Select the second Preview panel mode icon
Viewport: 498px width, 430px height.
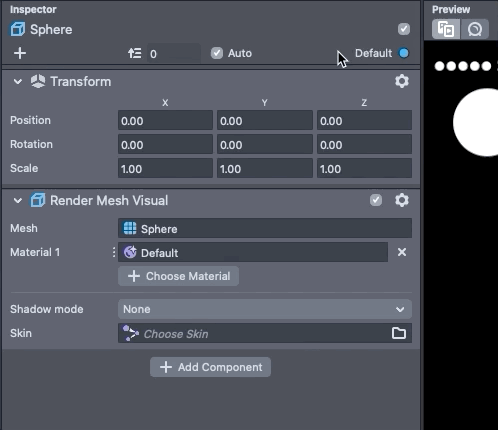(x=475, y=29)
